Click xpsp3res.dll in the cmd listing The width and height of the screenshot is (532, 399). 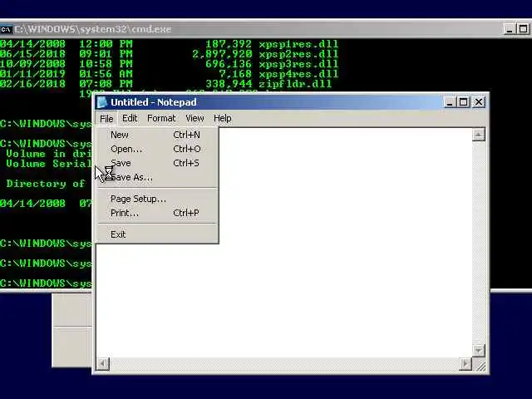298,64
